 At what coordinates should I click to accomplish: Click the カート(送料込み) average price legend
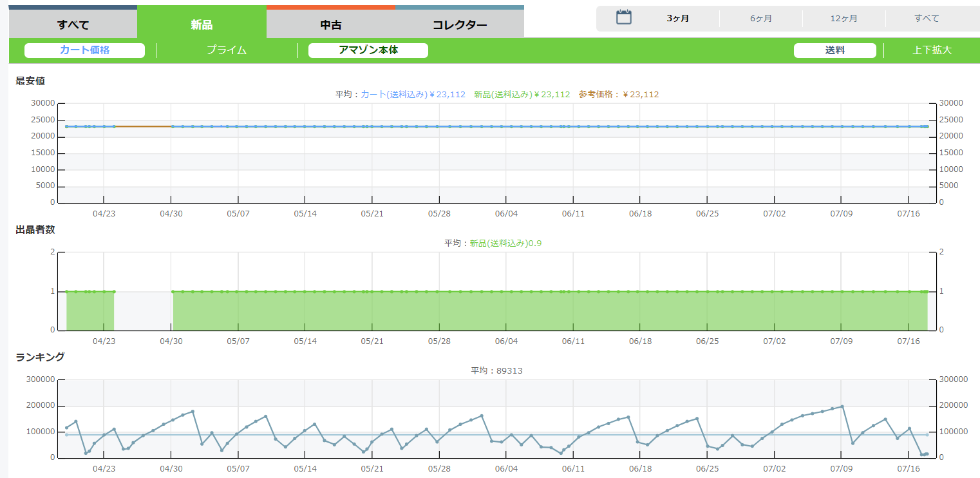pos(413,95)
